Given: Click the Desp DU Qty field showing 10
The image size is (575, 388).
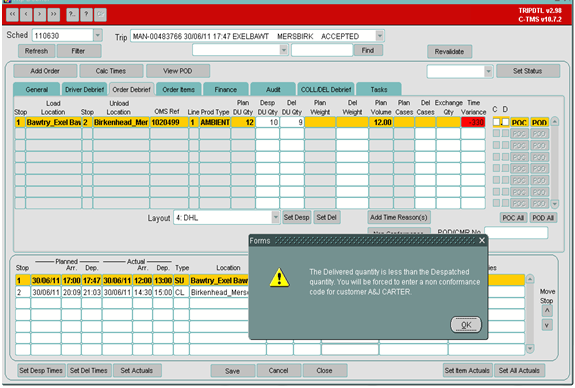Looking at the screenshot, I should (267, 122).
